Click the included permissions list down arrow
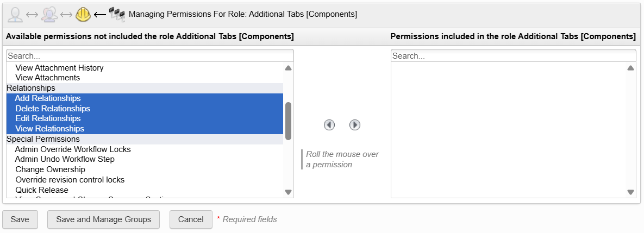 click(630, 192)
